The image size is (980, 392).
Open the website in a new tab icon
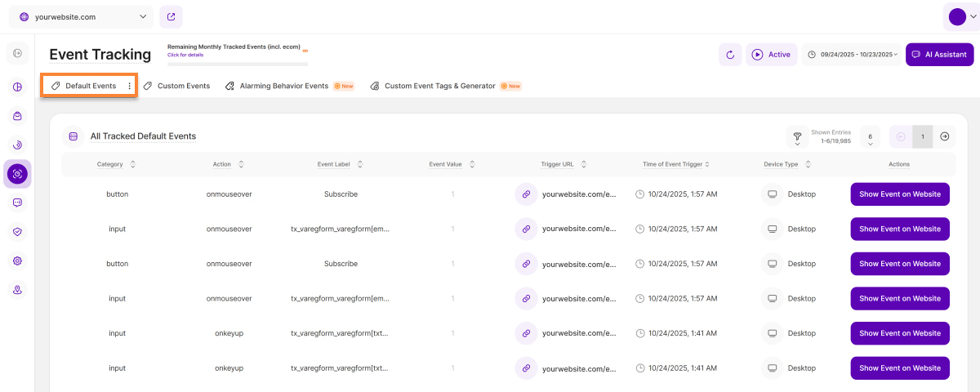tap(171, 16)
